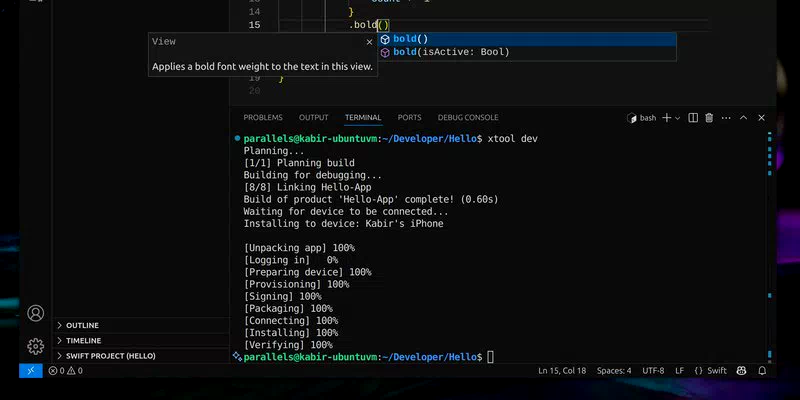Click the '[Logging in] 0%' line
This screenshot has width=800, height=400.
coord(291,260)
